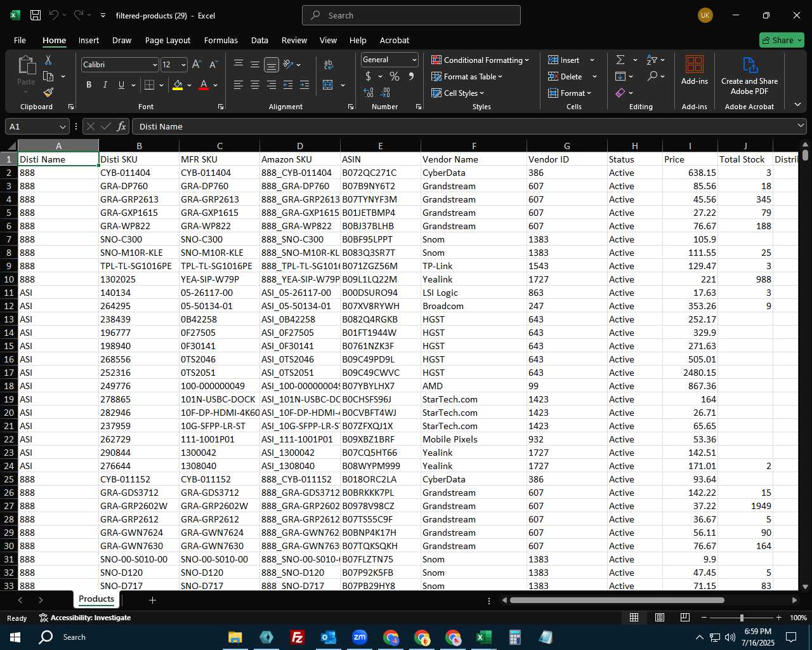Enable Middle Align vertical alignment
Image resolution: width=812 pixels, height=650 pixels.
(x=255, y=64)
